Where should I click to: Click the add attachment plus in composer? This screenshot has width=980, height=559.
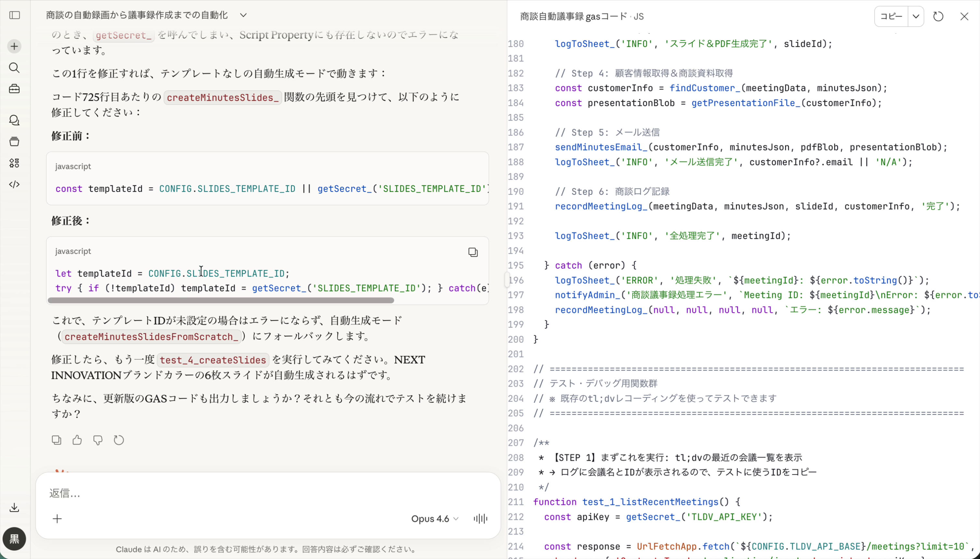[57, 519]
